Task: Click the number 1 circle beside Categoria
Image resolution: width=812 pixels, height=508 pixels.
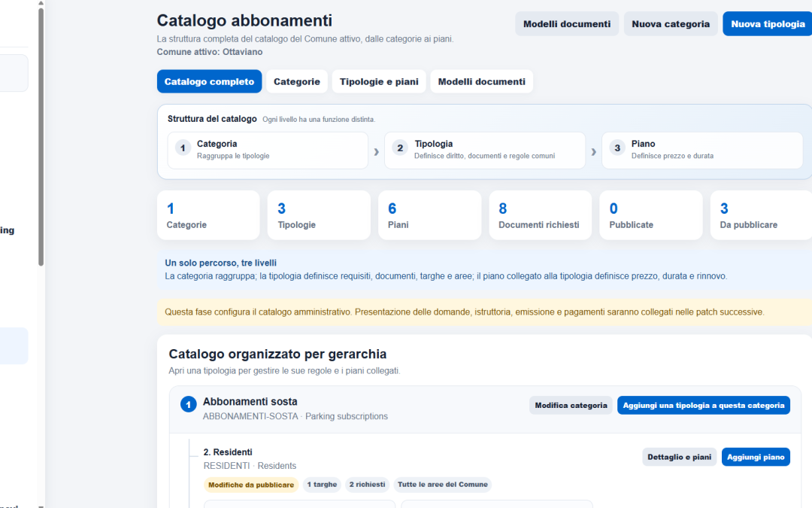Action: [183, 148]
